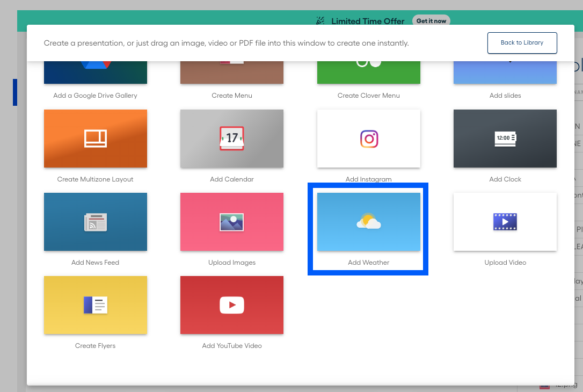Select the Upload Video label
583x392 pixels.
pyautogui.click(x=505, y=263)
